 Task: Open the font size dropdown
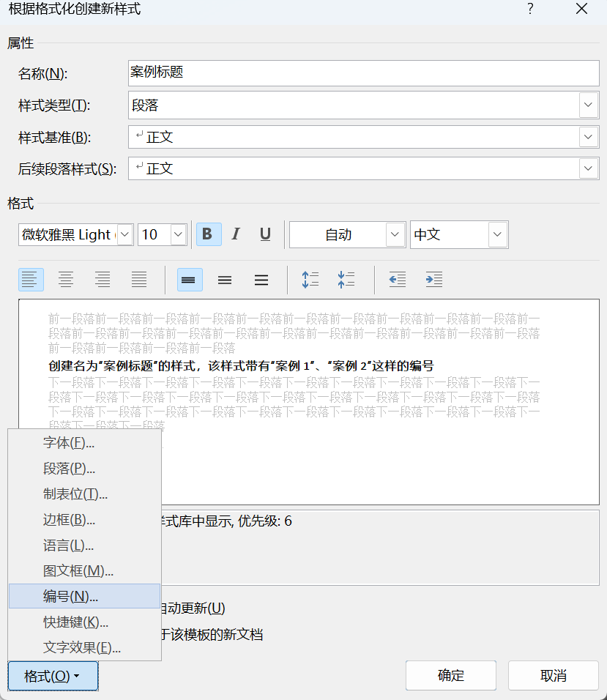coord(178,234)
